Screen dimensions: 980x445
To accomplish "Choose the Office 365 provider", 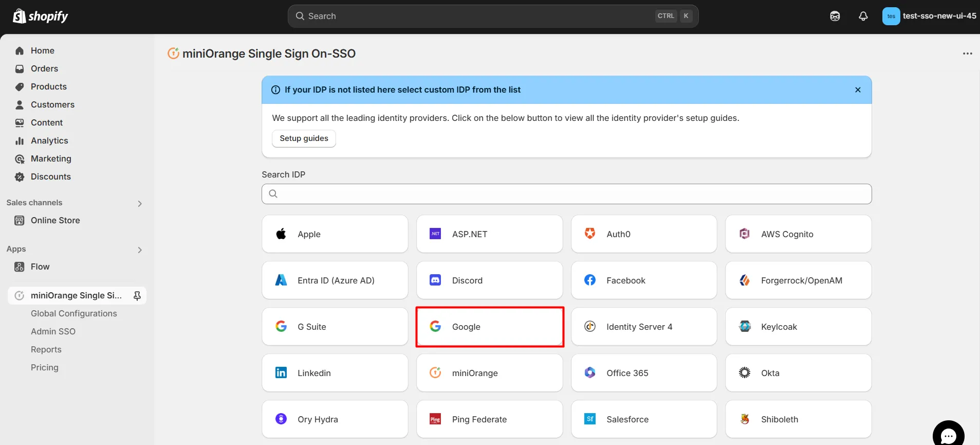I will point(644,373).
